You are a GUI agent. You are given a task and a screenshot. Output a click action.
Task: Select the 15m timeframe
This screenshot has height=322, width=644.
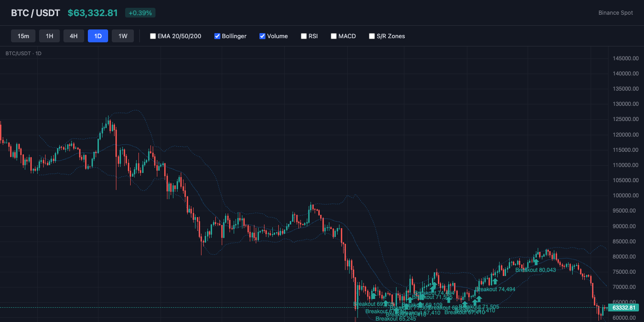tap(23, 36)
